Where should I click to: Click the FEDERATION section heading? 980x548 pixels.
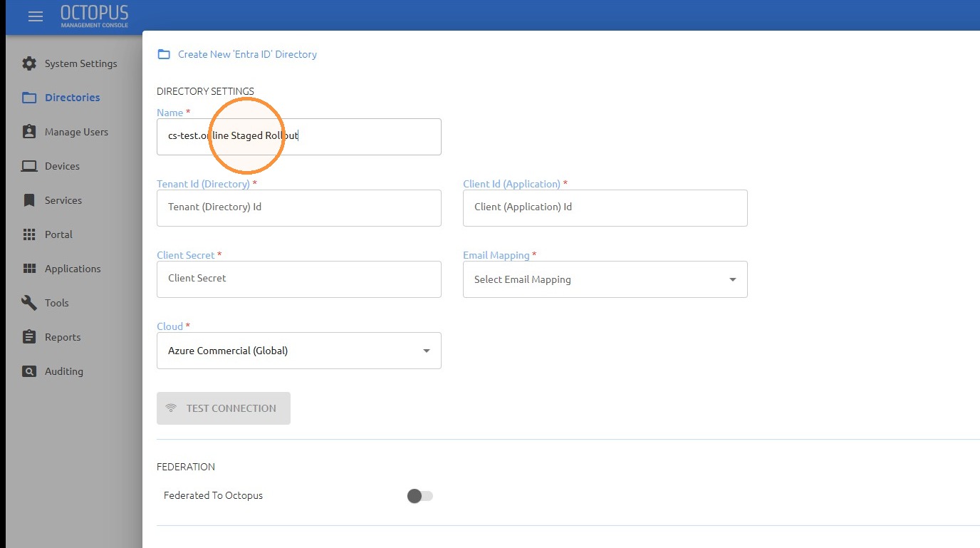click(x=186, y=467)
